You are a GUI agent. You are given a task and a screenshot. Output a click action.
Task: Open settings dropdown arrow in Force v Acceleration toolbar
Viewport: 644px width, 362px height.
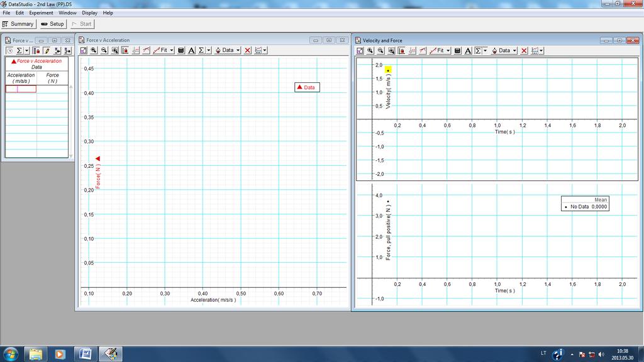pos(265,50)
